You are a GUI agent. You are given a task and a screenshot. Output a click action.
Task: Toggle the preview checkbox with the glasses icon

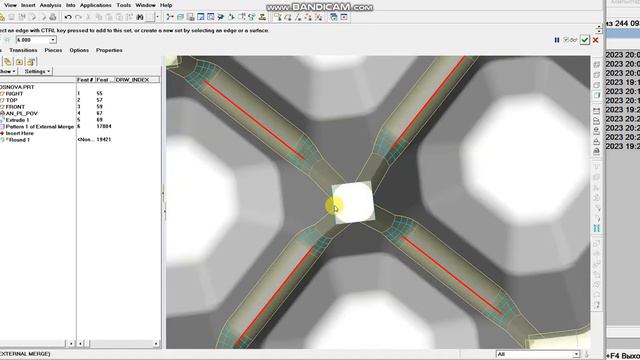point(570,40)
